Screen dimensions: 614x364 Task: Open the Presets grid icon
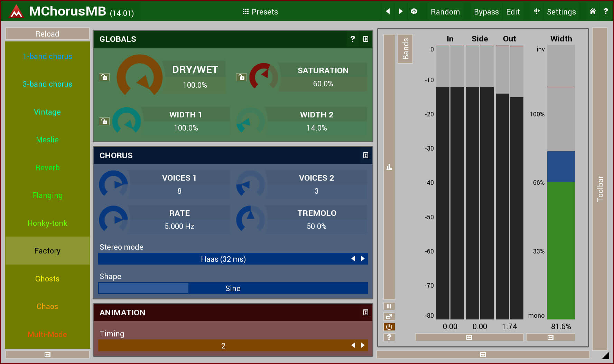click(246, 12)
